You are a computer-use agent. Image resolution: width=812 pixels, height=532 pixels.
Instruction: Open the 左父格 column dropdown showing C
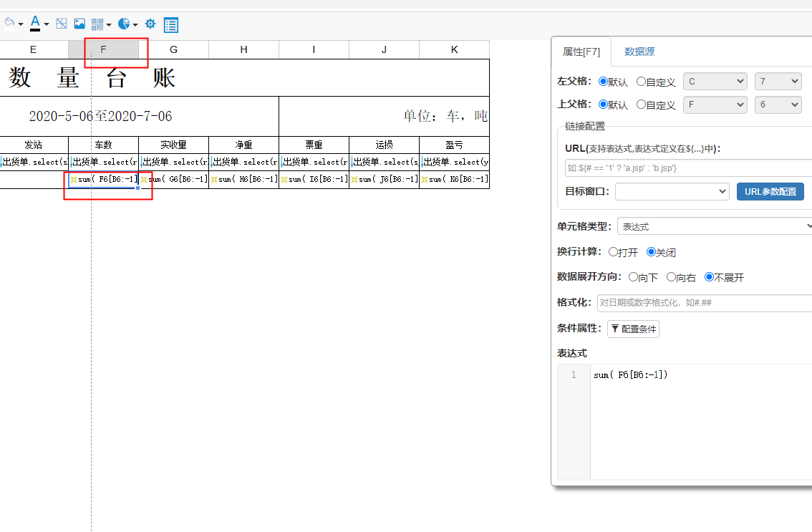(715, 81)
